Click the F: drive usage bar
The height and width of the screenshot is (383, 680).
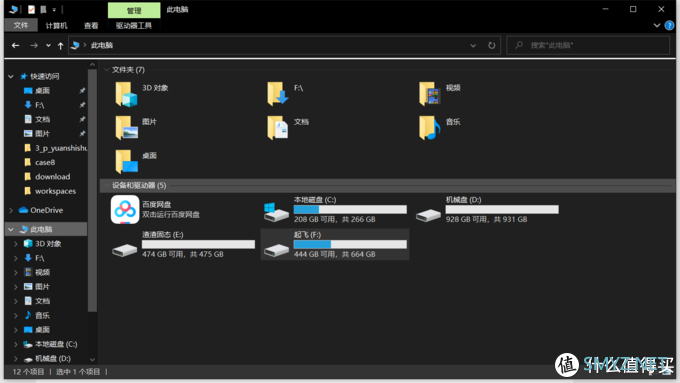click(350, 244)
